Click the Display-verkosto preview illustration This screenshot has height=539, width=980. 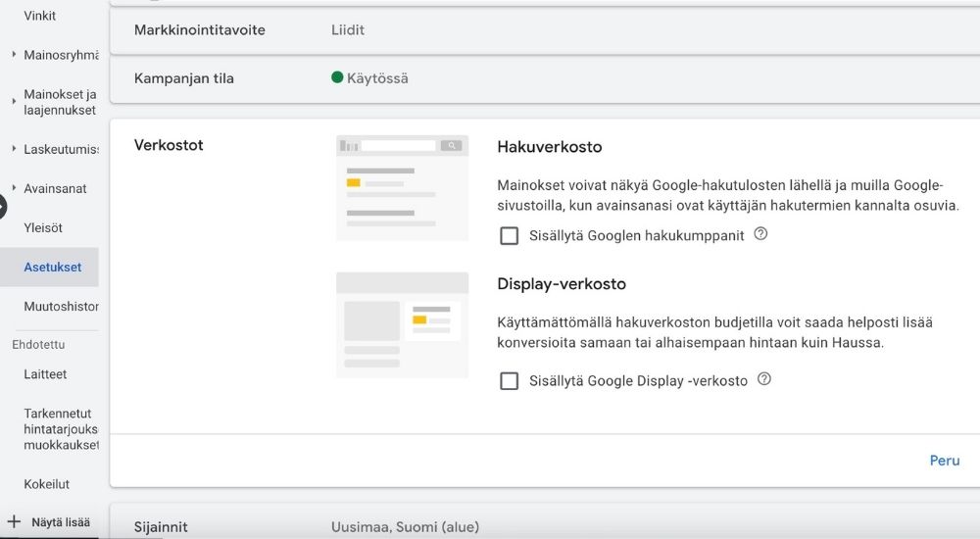402,324
